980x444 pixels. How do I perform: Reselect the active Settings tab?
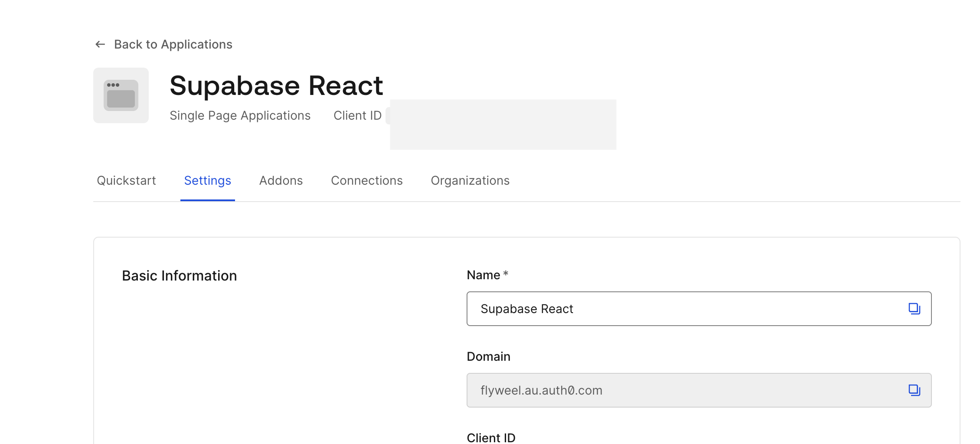tap(207, 180)
